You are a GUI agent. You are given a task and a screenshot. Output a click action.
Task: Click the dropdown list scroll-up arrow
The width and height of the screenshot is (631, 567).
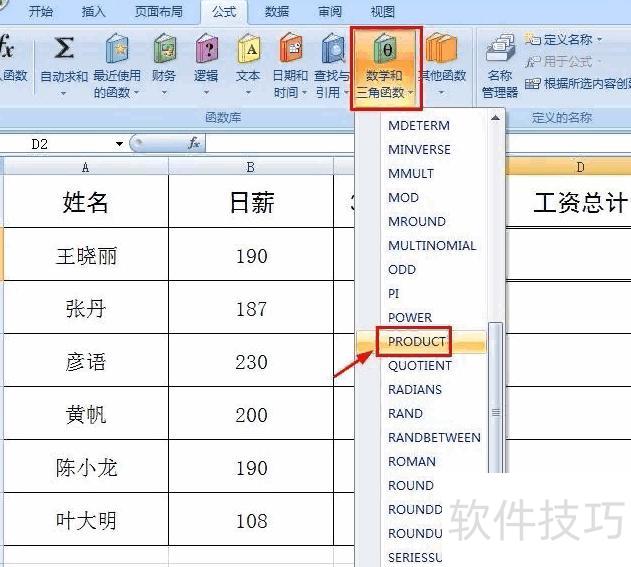coord(495,118)
